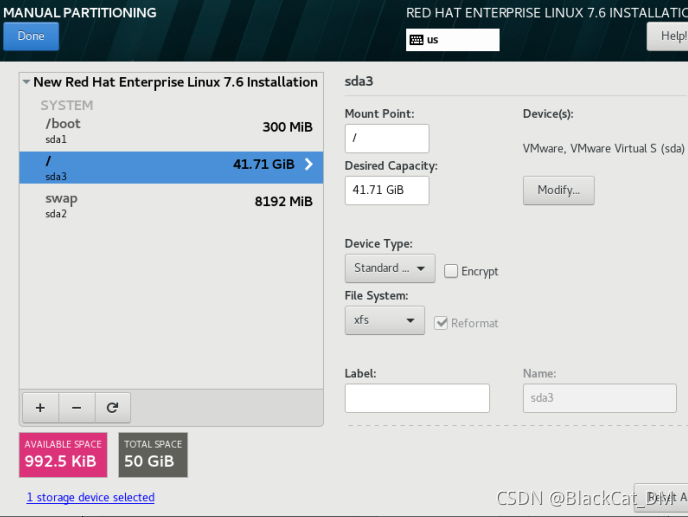Click the sda3 heading in the details pane
The width and height of the screenshot is (688, 517).
click(x=359, y=81)
